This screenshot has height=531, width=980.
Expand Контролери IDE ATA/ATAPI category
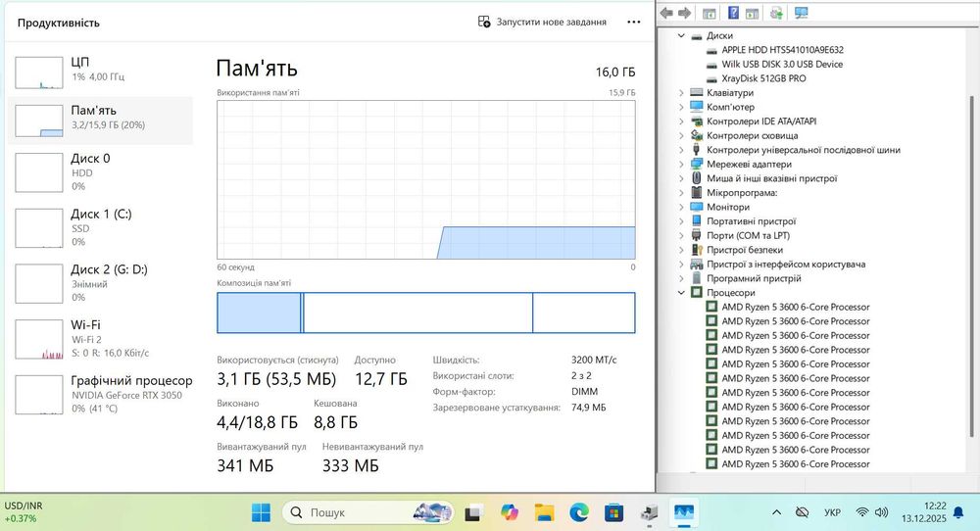point(681,121)
